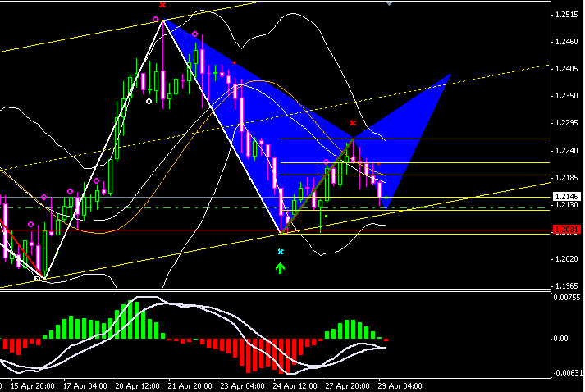Click the gray chart shift triangle at top

coord(389,3)
